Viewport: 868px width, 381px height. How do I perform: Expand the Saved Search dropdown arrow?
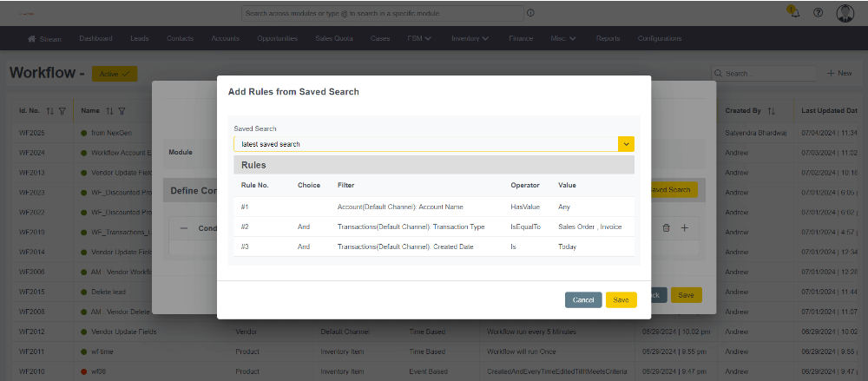coord(626,144)
